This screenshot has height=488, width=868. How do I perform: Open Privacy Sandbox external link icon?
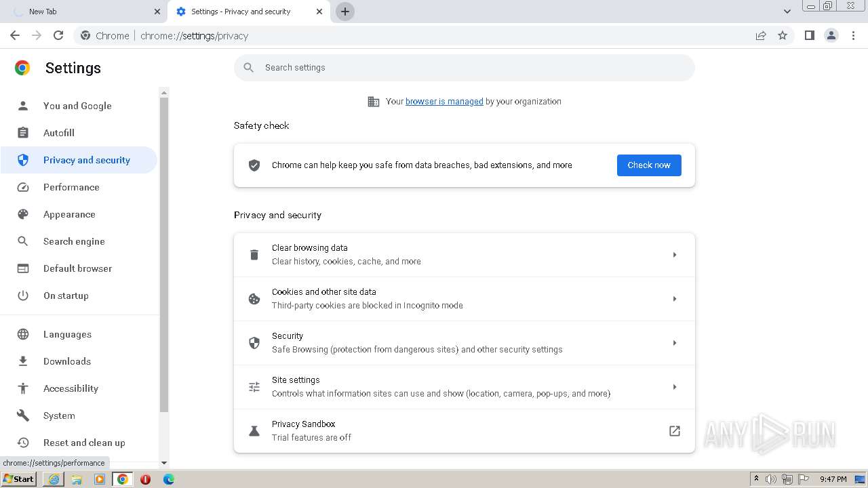(x=675, y=431)
